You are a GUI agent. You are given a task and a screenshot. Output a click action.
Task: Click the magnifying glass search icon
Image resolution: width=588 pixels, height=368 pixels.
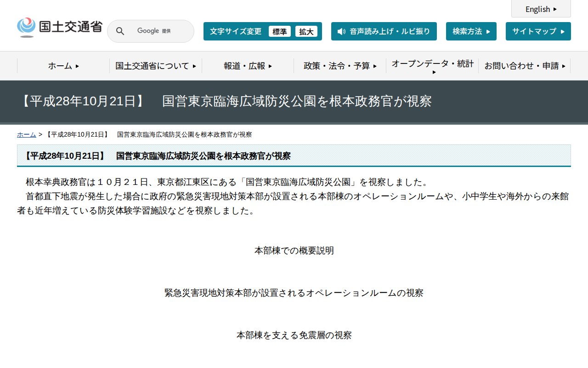[120, 31]
